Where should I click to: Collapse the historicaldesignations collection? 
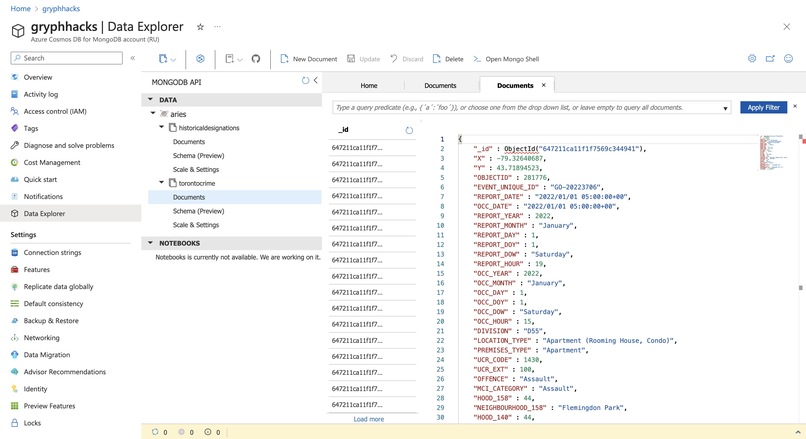[x=161, y=127]
